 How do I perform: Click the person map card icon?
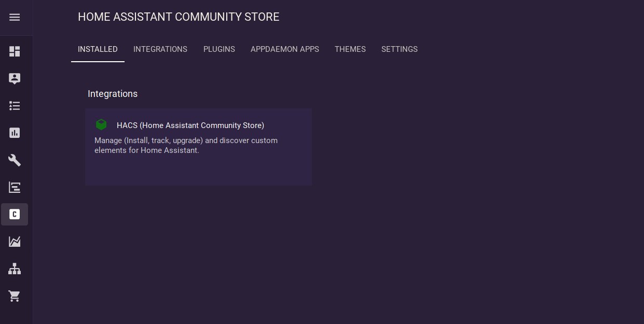15,78
